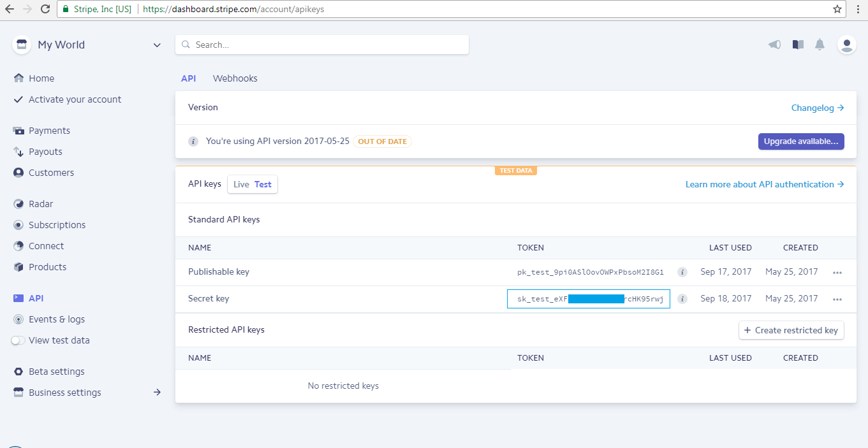
Task: Click the publishable key token text
Action: pos(591,272)
